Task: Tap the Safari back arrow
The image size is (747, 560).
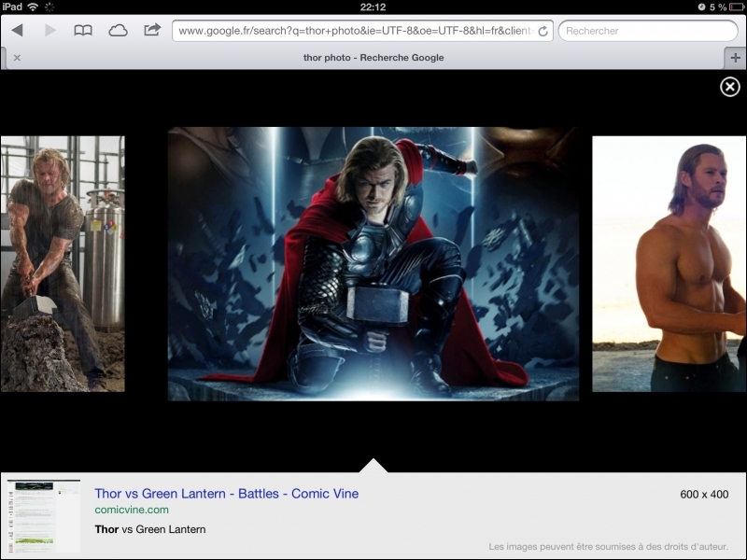Action: tap(17, 31)
